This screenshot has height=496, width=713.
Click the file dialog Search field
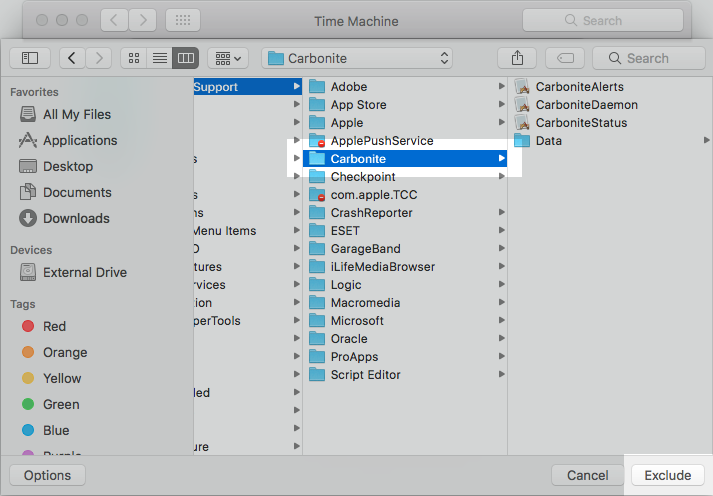click(648, 58)
